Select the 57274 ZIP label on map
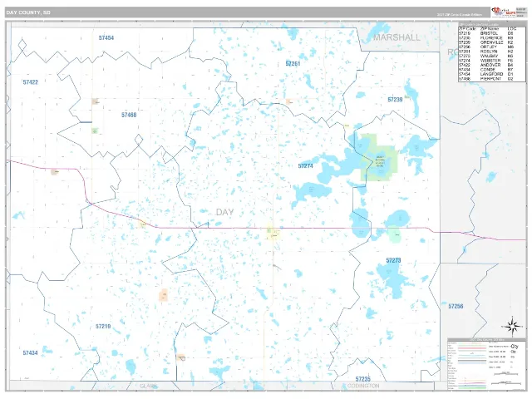 coord(305,166)
